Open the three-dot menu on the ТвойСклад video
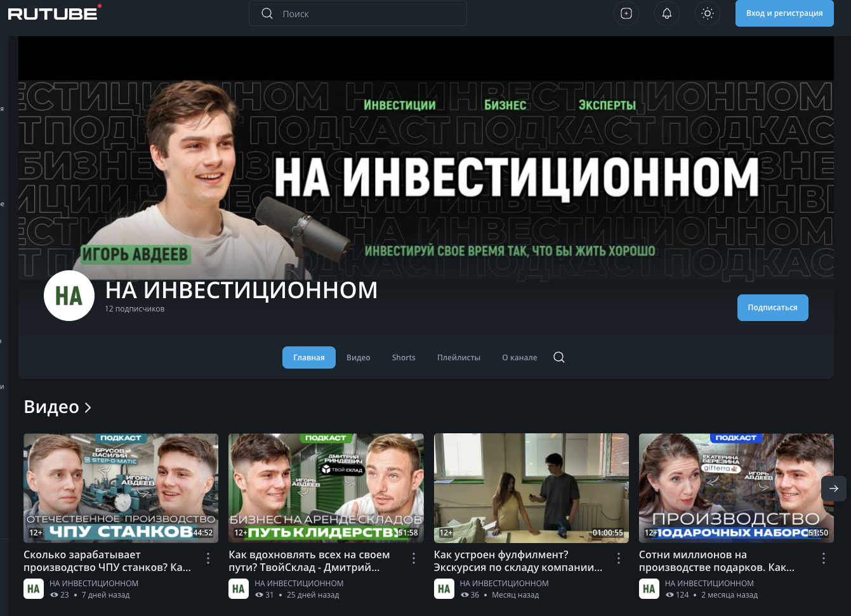 [413, 558]
